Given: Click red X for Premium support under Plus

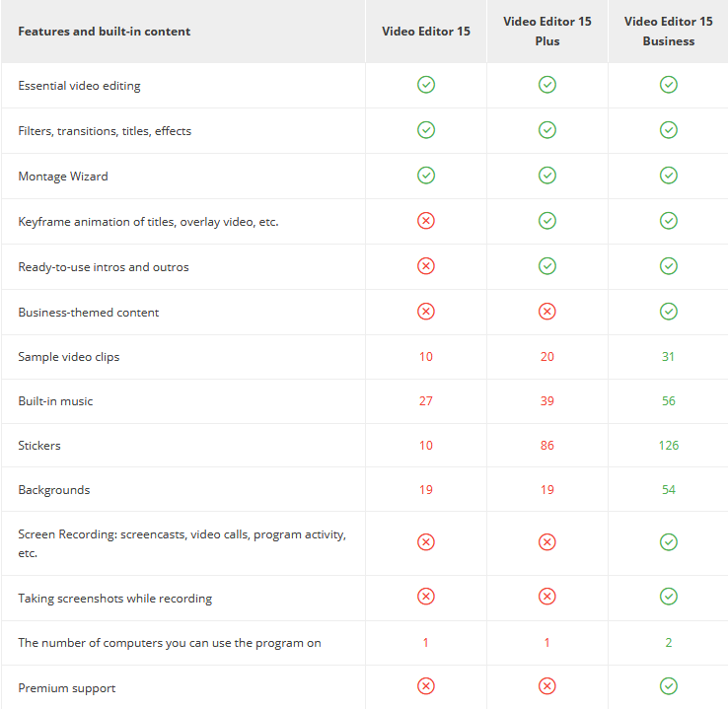Looking at the screenshot, I should (546, 686).
